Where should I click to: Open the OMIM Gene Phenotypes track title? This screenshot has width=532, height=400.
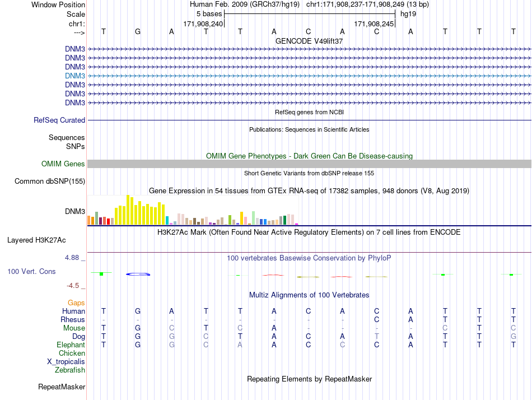[309, 156]
